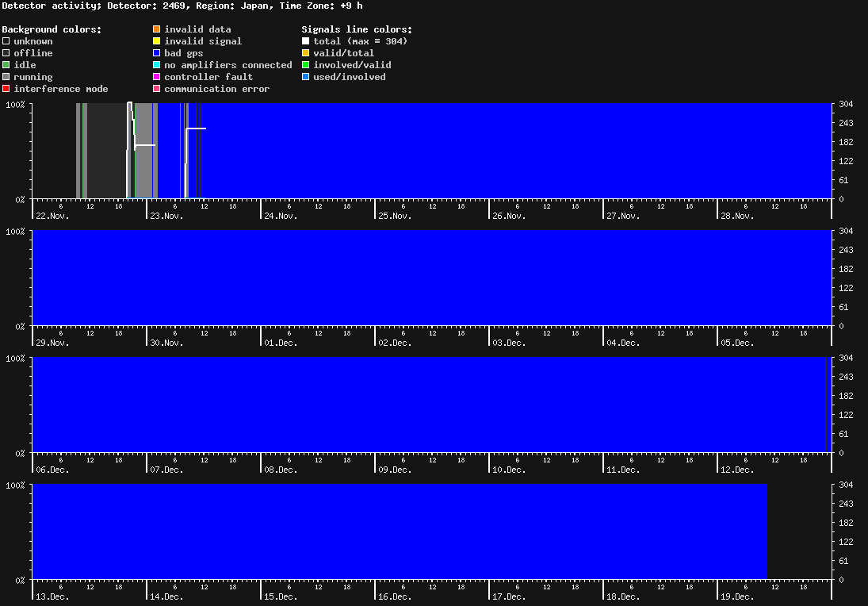Click the white total signals swatch
The height and width of the screenshot is (606, 868).
point(306,41)
